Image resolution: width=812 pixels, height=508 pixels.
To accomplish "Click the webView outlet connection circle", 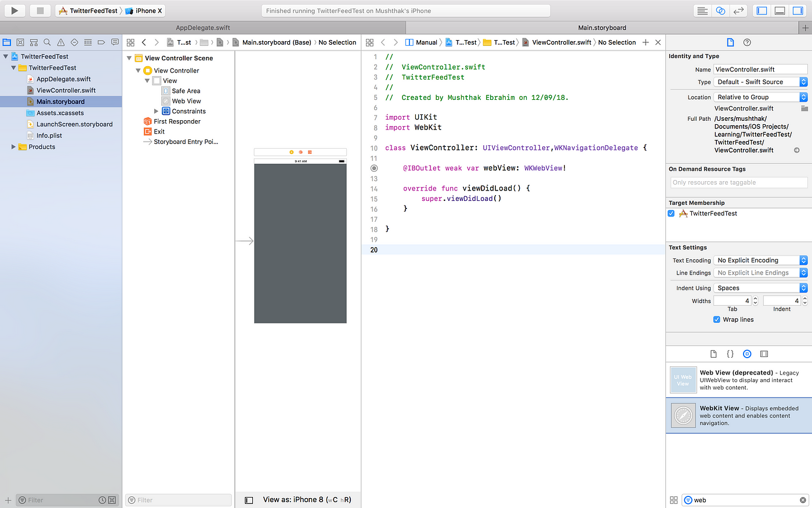I will [x=374, y=168].
